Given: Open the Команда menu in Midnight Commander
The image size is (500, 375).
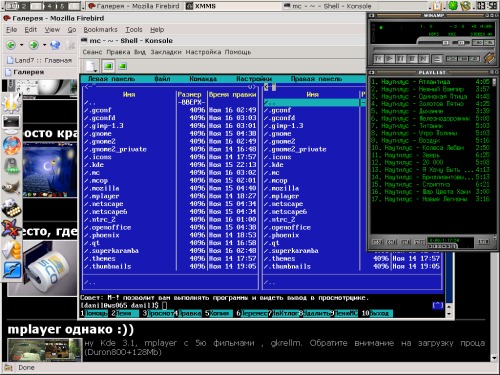Looking at the screenshot, I should [203, 79].
